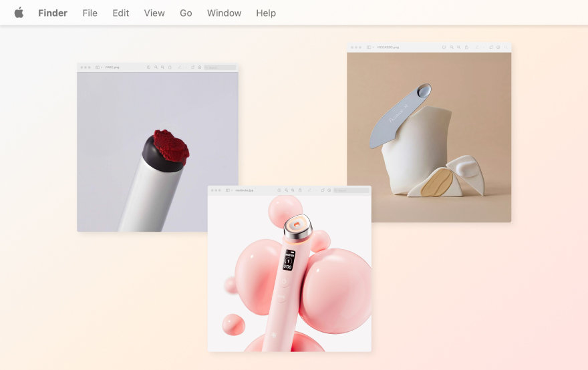588x370 pixels.
Task: Select highlight pen in lipstick window
Action: [x=180, y=67]
